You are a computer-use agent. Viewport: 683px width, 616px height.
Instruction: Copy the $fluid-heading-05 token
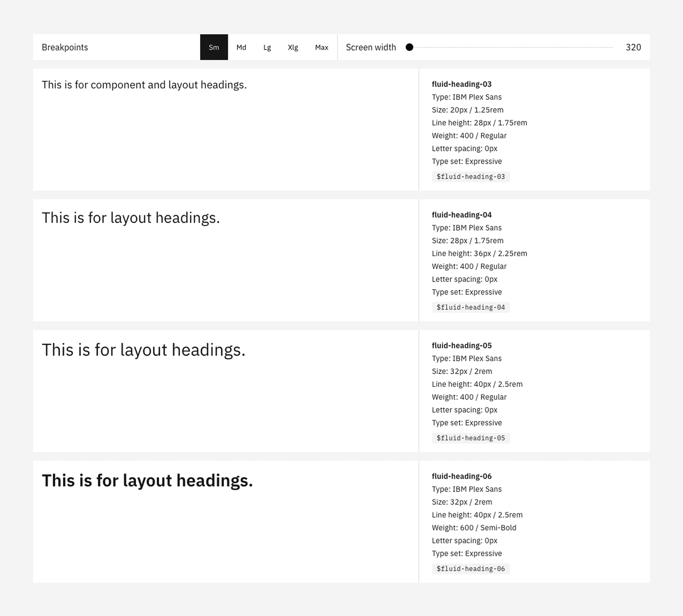point(470,438)
